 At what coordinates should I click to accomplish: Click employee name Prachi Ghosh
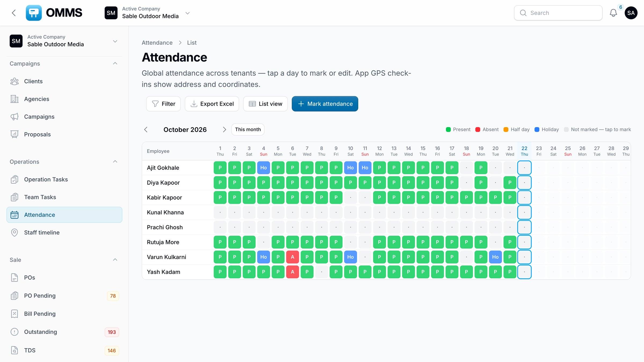coord(165,227)
